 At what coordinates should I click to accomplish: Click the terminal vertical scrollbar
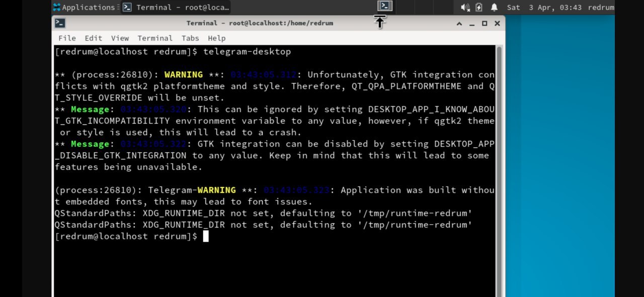(x=499, y=171)
